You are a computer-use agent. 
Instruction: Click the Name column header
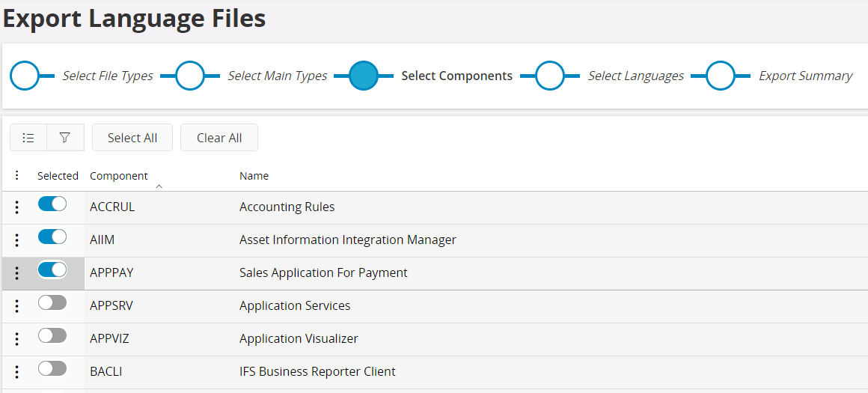click(254, 176)
